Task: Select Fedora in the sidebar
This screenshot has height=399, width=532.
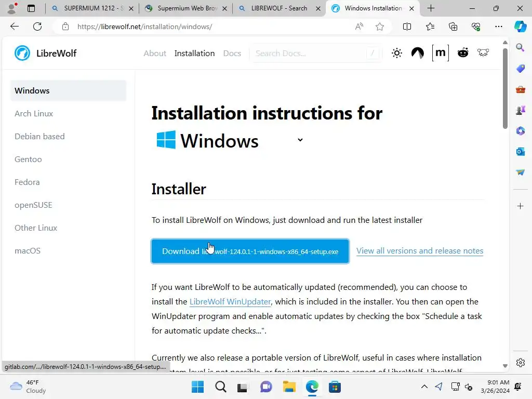Action: 27,182
